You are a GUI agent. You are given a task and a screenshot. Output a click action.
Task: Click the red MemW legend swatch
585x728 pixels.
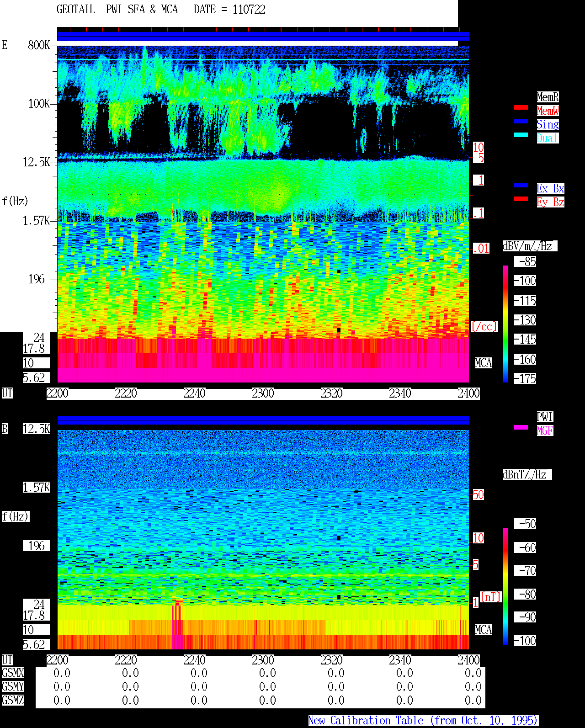521,107
